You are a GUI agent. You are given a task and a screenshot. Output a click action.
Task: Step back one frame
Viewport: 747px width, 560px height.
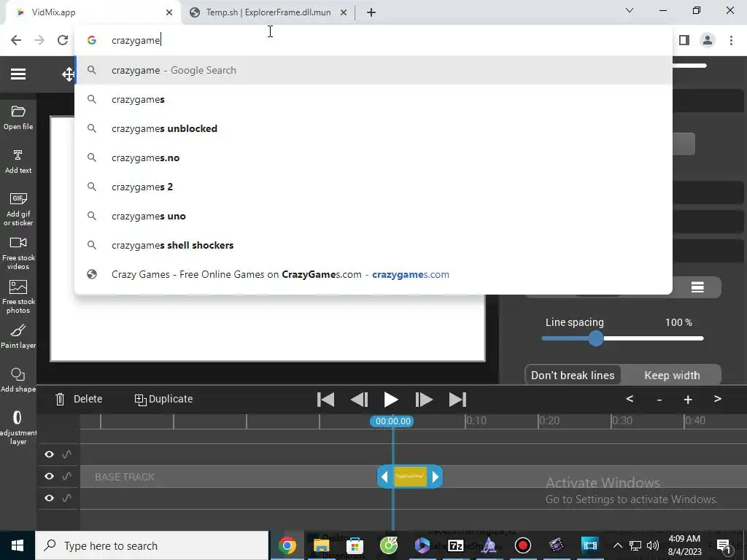tap(359, 400)
